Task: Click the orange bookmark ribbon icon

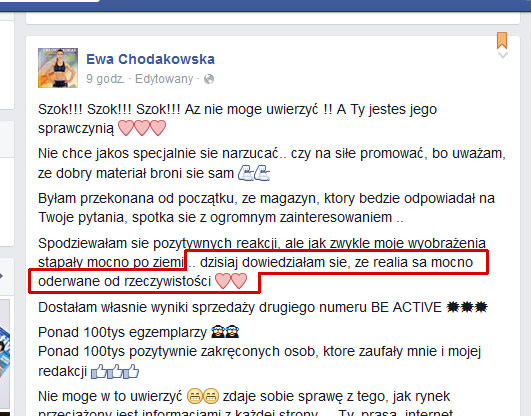Action: coord(502,40)
